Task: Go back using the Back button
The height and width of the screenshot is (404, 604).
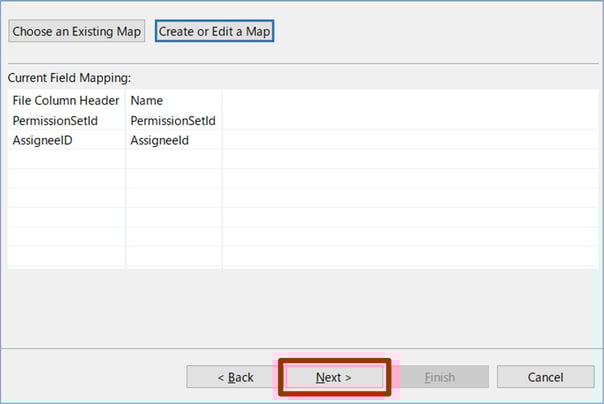Action: [x=235, y=377]
